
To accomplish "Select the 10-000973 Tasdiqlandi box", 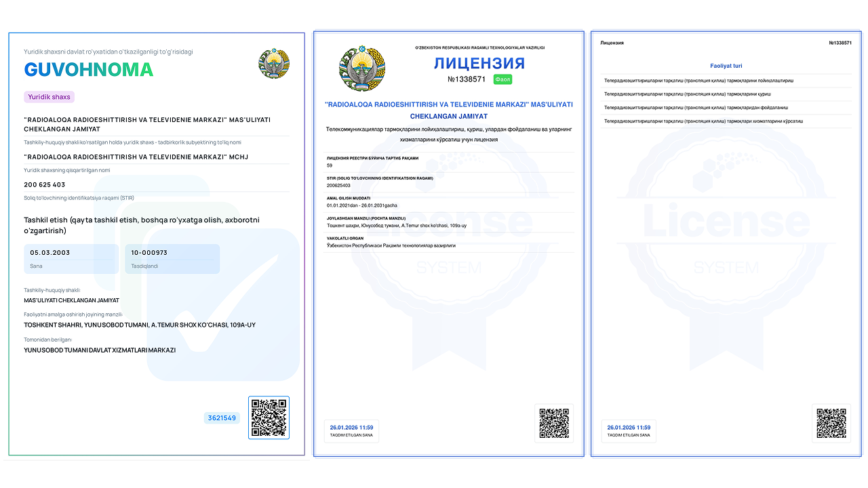I will click(172, 259).
